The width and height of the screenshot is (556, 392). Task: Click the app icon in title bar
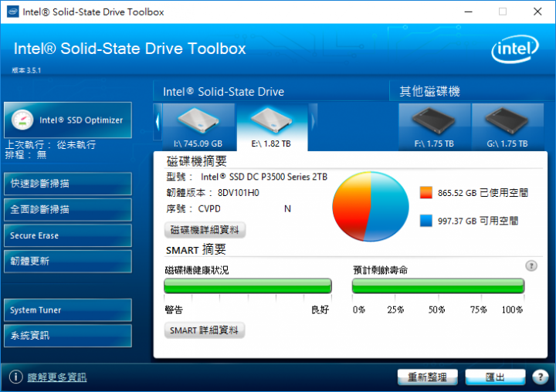click(x=13, y=12)
